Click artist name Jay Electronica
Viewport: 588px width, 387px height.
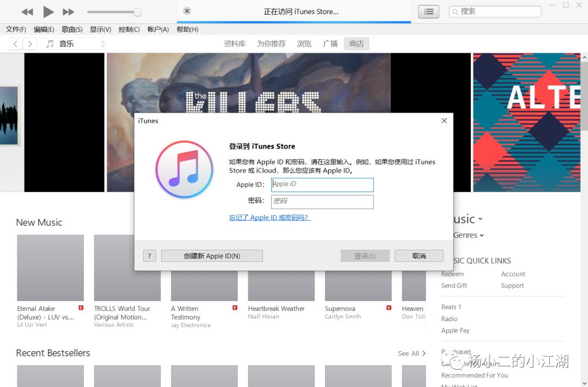click(x=191, y=325)
